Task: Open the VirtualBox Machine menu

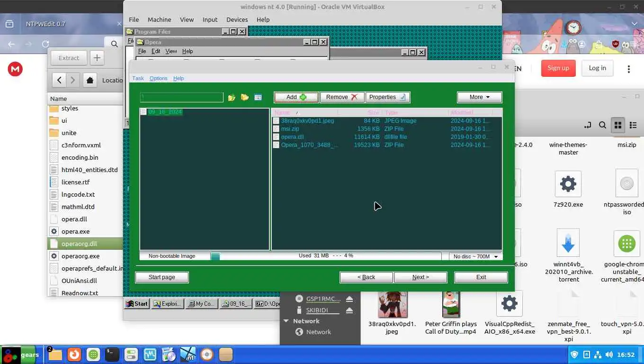Action: click(x=159, y=19)
